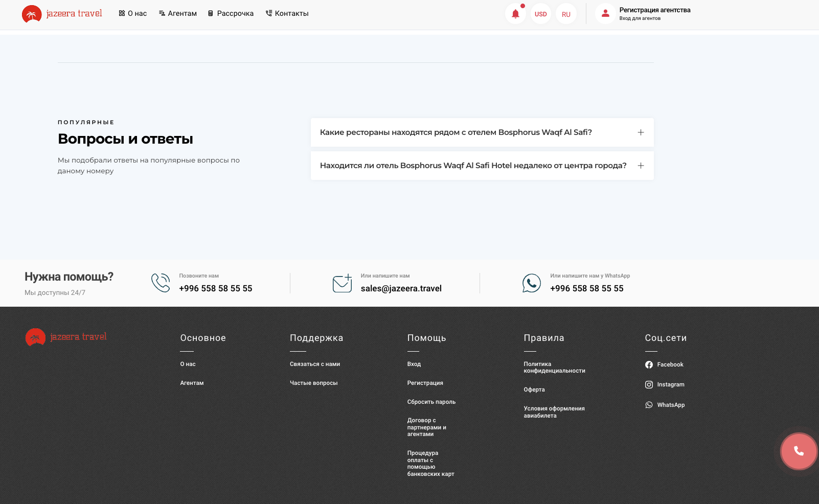Open the 'О нас' menu item
Image resolution: width=819 pixels, height=504 pixels.
pyautogui.click(x=133, y=14)
